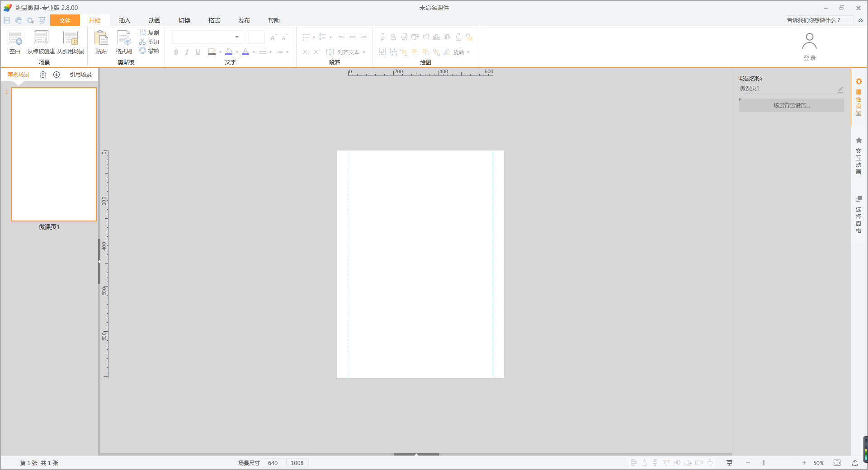
Task: Toggle right text alignment in paragraph group
Action: (363, 37)
